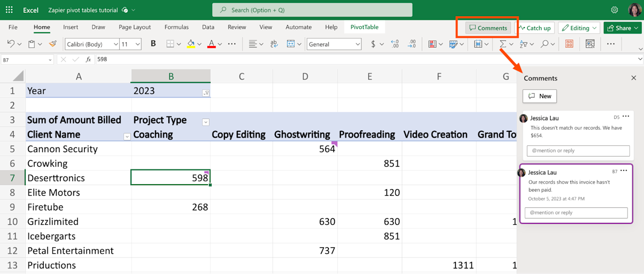Click the New comment button

coord(540,96)
